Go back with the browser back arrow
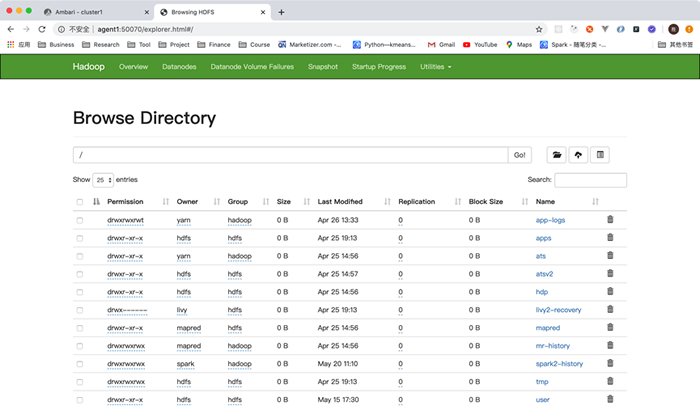The height and width of the screenshot is (406, 700). (11, 29)
